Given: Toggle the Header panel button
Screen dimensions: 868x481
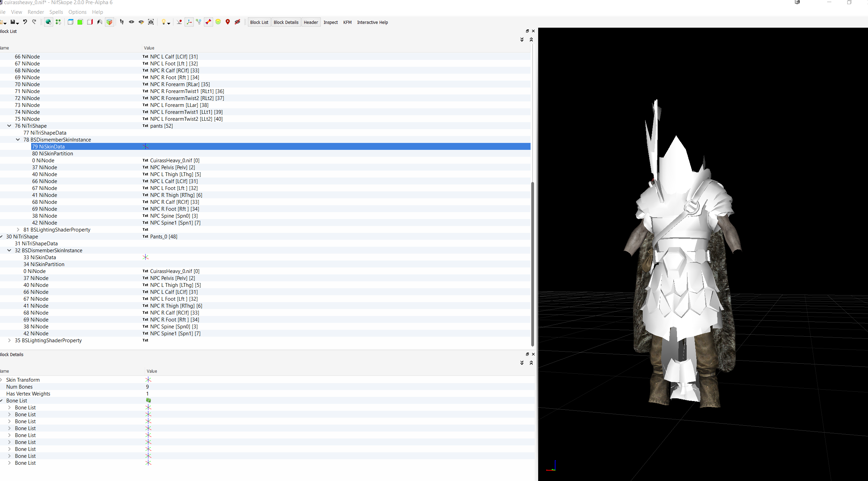Looking at the screenshot, I should point(311,22).
